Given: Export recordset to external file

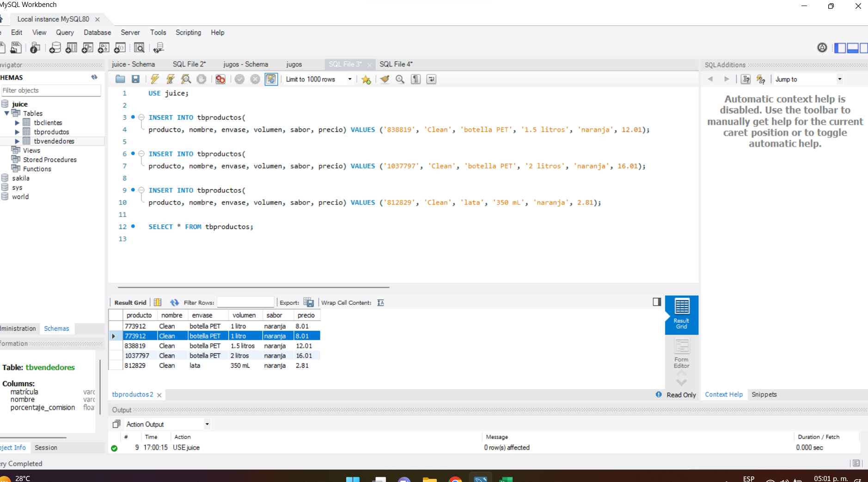Looking at the screenshot, I should 309,303.
